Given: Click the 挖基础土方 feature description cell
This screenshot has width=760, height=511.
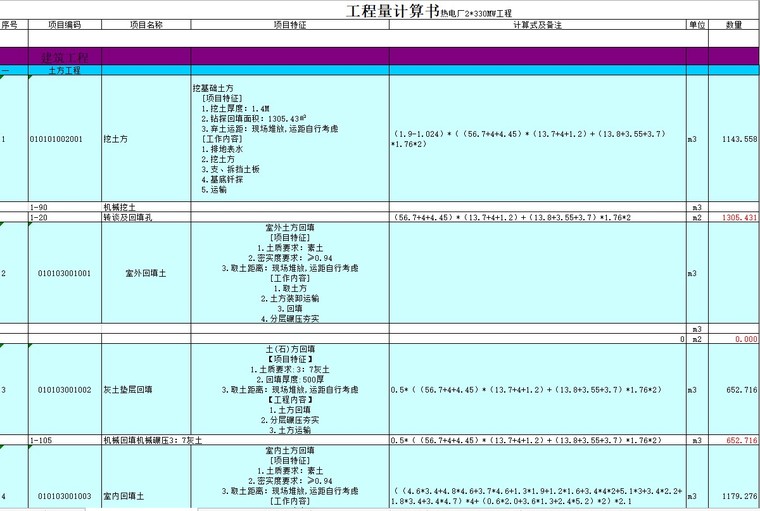Looking at the screenshot, I should 290,139.
